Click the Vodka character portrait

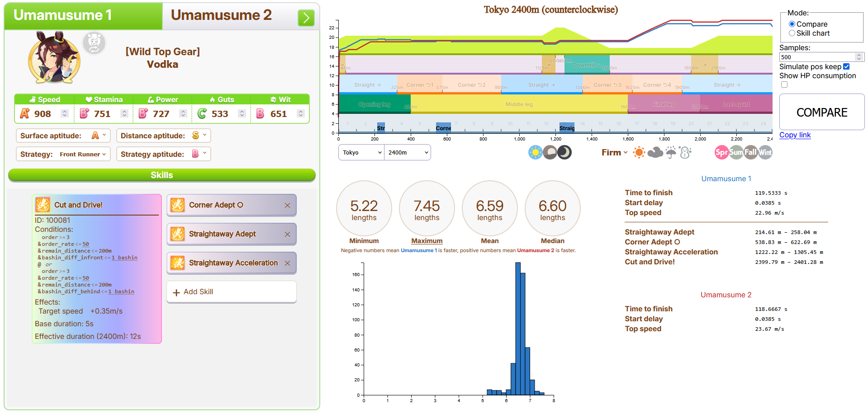point(54,57)
